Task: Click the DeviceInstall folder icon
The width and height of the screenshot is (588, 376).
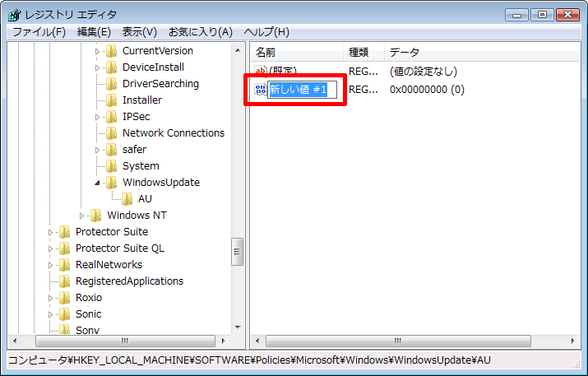Action: point(111,67)
